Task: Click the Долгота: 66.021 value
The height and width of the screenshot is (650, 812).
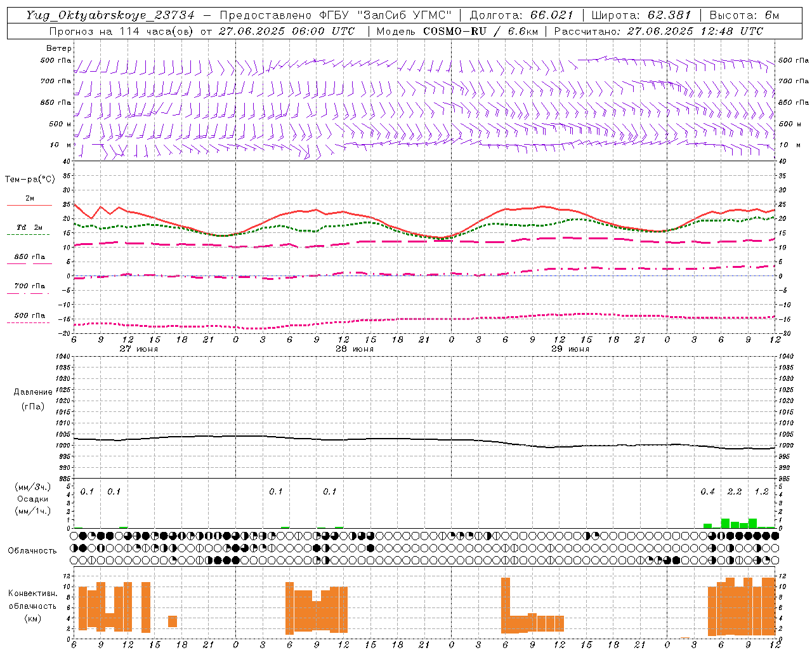Action: (x=521, y=15)
